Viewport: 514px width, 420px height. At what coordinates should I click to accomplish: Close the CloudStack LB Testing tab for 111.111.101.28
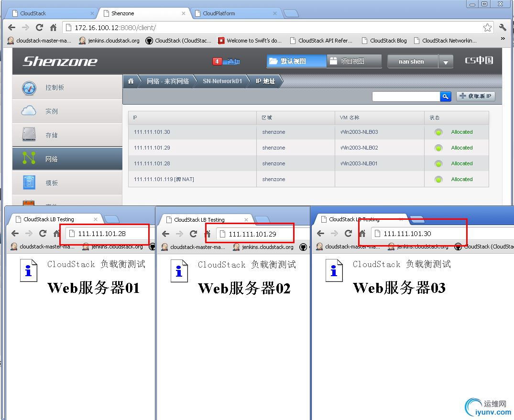pyautogui.click(x=96, y=219)
